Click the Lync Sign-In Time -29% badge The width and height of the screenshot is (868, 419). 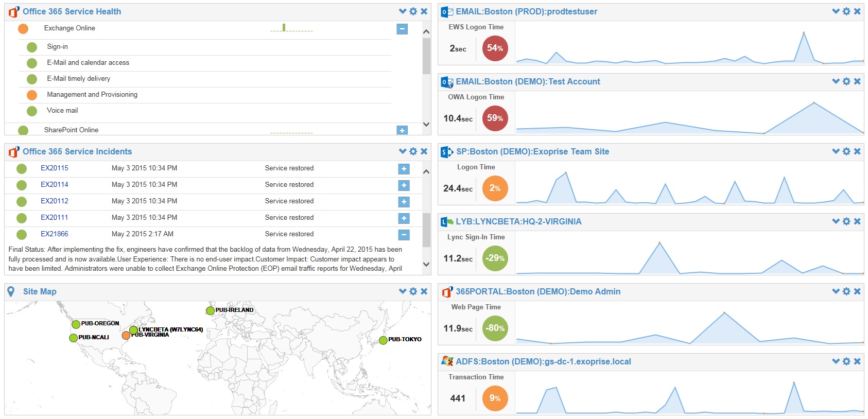coord(495,258)
